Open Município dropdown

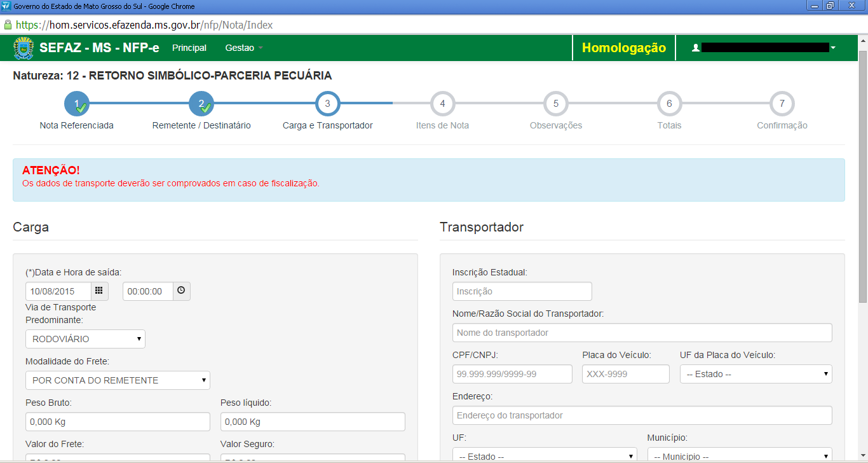pos(740,455)
